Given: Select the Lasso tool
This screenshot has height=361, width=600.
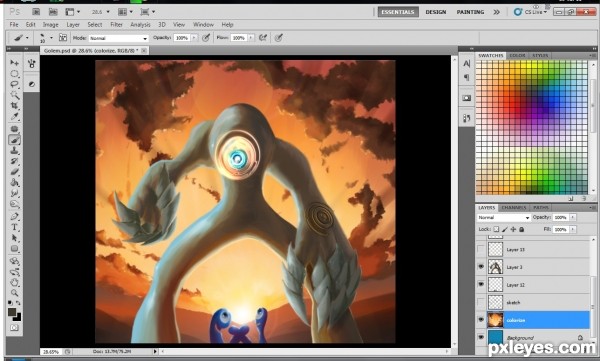Looking at the screenshot, I should tap(15, 84).
